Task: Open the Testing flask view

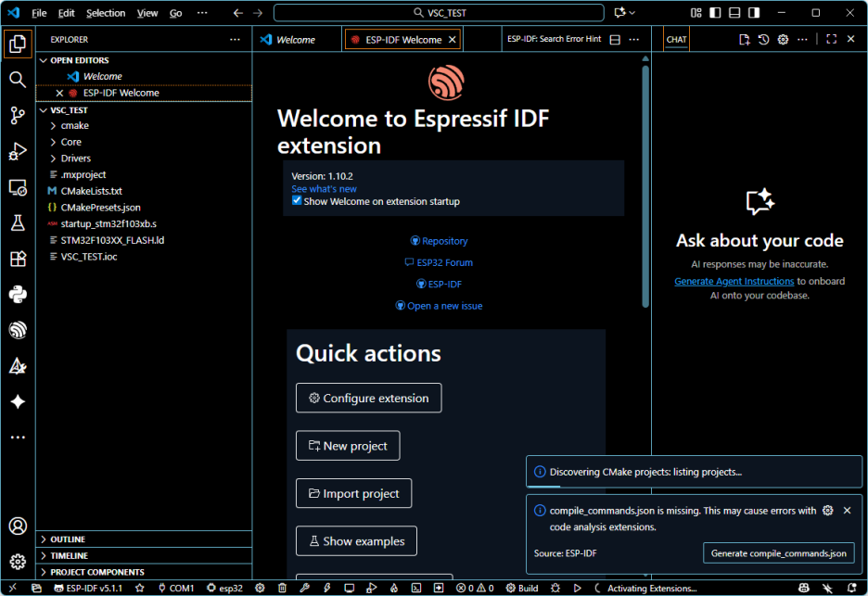Action: pyautogui.click(x=18, y=223)
